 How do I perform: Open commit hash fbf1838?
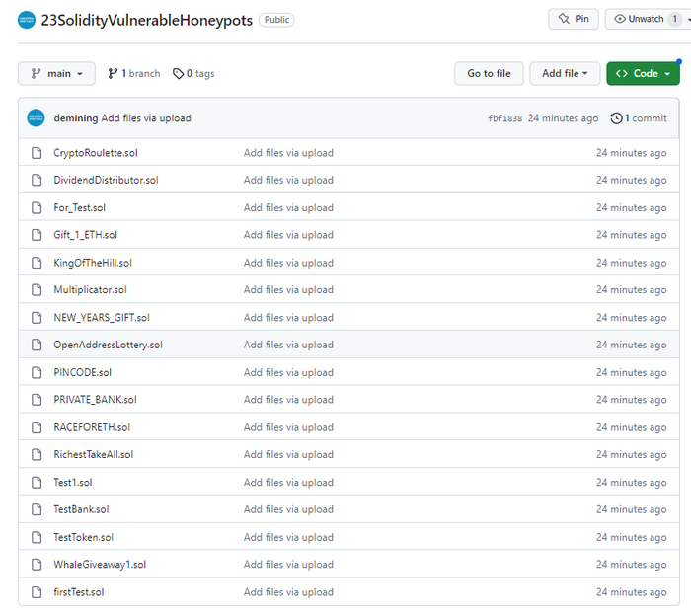tap(505, 118)
